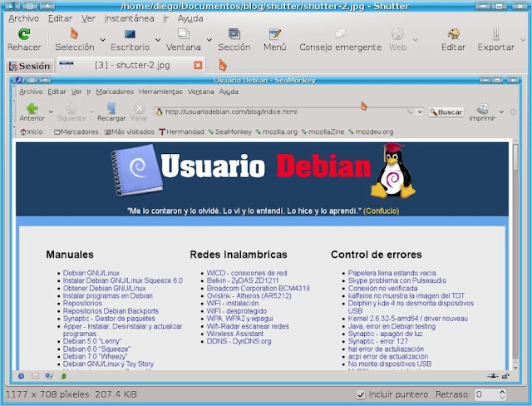Open the Shutter Archivo menu
The image size is (532, 406).
[x=24, y=18]
